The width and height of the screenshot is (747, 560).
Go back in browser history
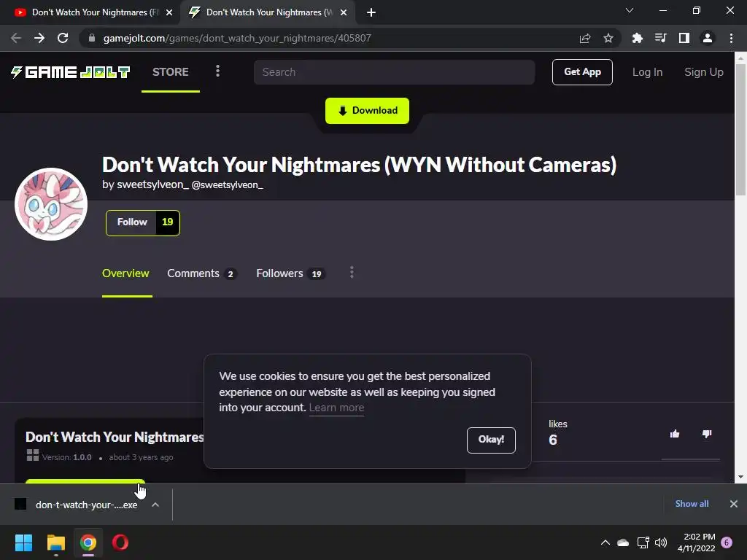(x=16, y=38)
